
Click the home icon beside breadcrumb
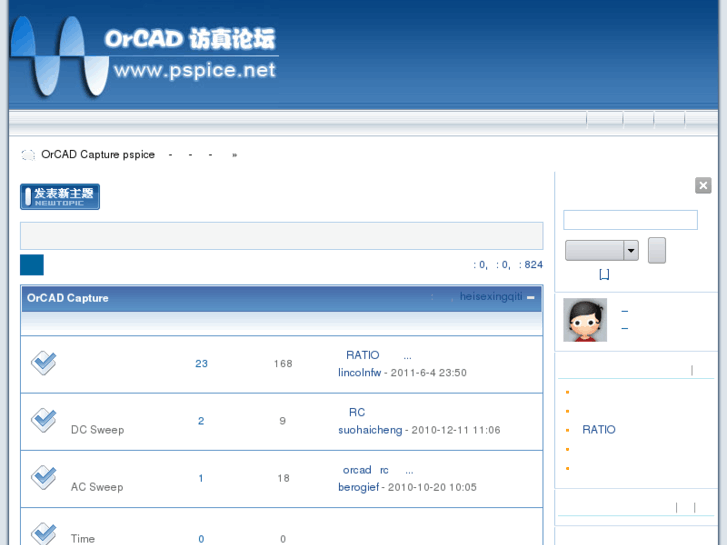pos(28,155)
